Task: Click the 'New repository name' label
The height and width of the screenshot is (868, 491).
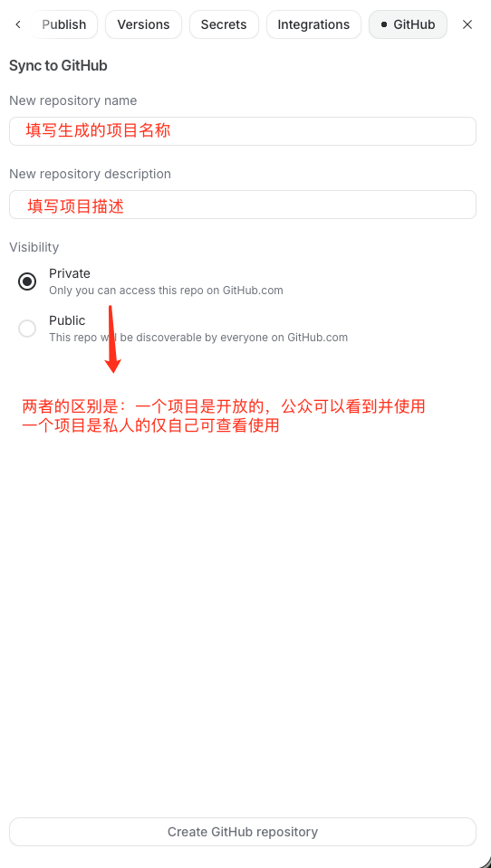Action: tap(73, 100)
